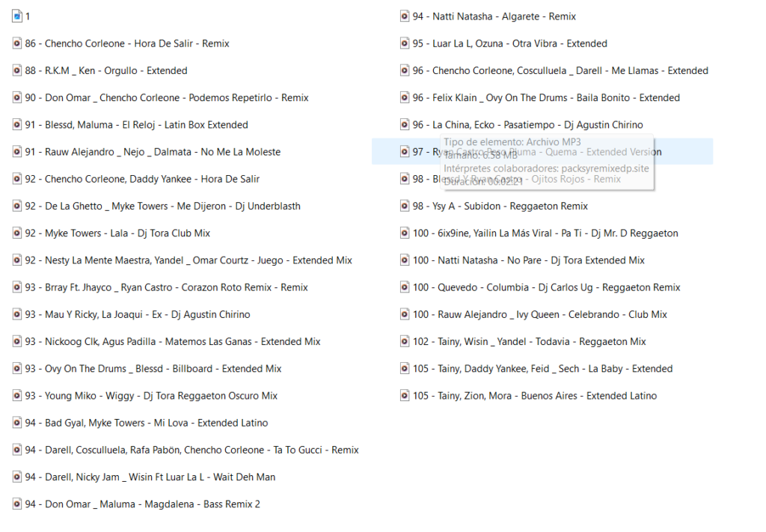Click the icon of the file named 1

17,16
